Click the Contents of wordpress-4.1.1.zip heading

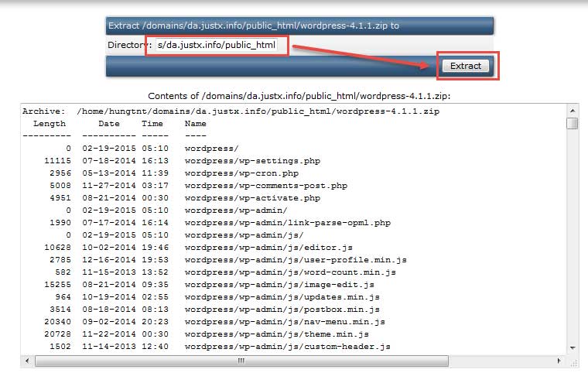click(299, 96)
